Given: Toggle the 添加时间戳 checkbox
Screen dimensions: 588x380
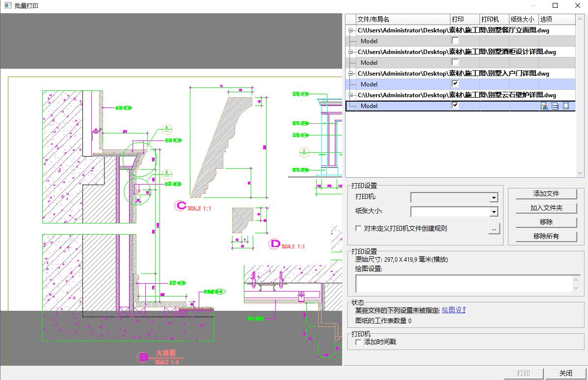Looking at the screenshot, I should point(358,342).
